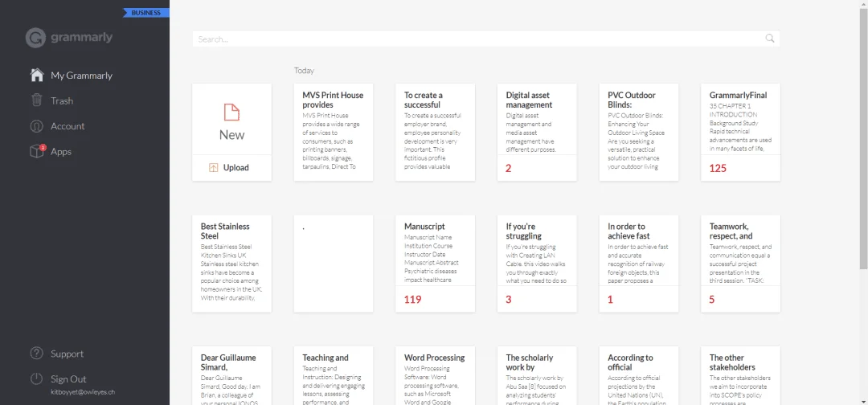
Task: Open the Dear Guillaume Simard document
Action: 232,376
